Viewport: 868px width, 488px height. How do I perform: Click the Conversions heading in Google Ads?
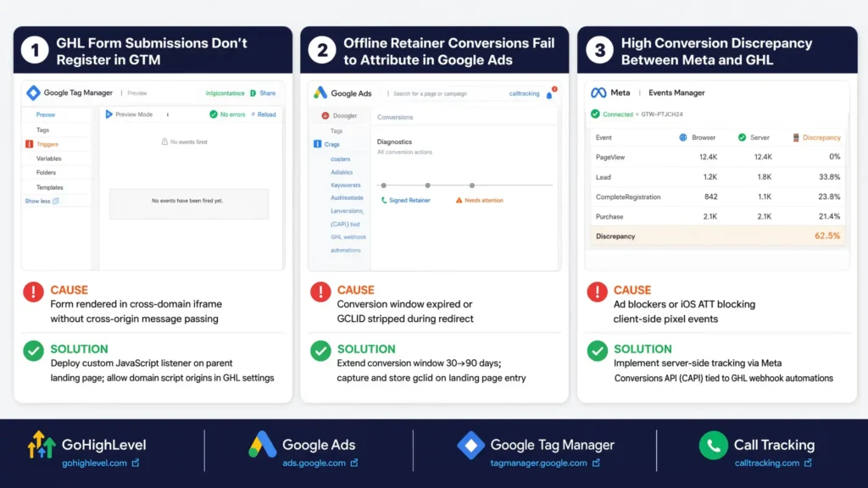tap(395, 117)
